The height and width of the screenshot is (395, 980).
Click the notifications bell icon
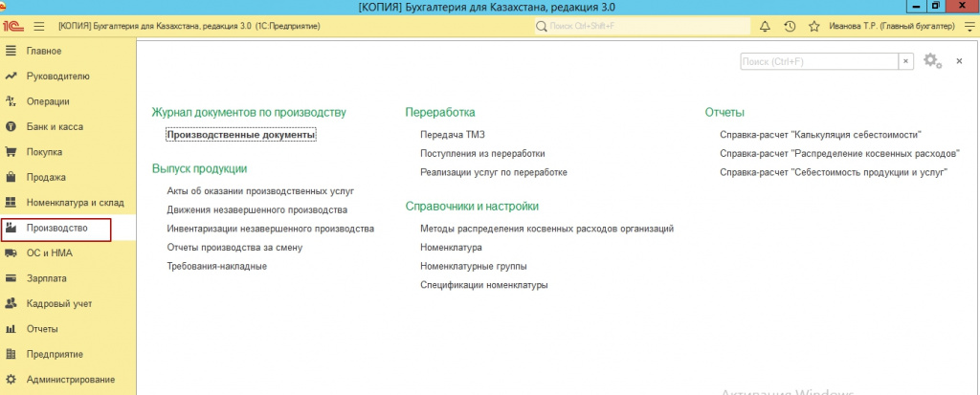(765, 26)
